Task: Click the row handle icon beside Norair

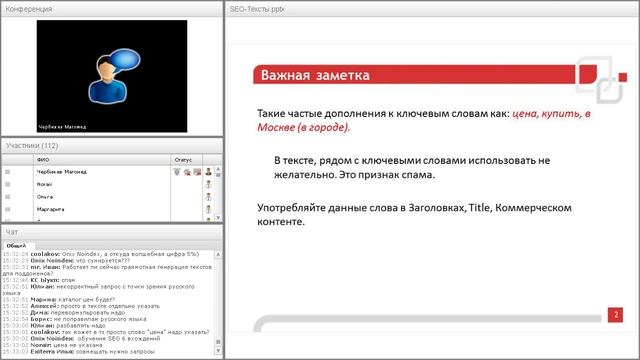Action: coord(7,184)
